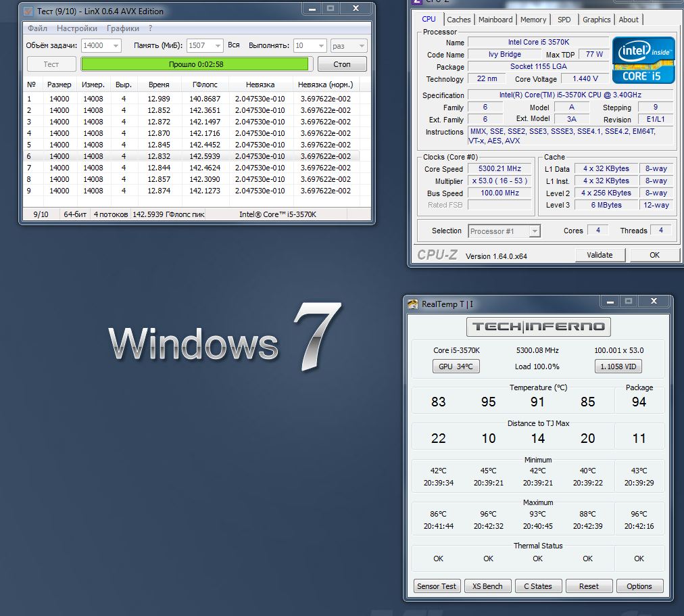Click the green Прошло 0:02:58 progress bar
Image resolution: width=684 pixels, height=616 pixels.
point(197,64)
